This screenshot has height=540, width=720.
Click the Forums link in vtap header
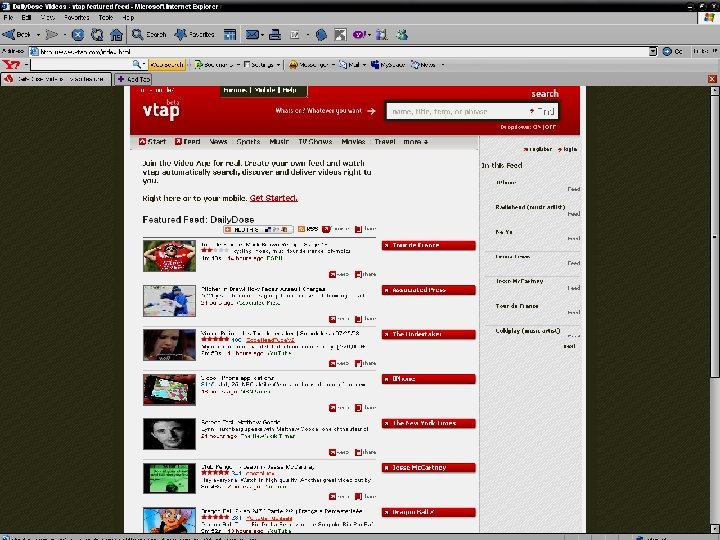tap(235, 90)
